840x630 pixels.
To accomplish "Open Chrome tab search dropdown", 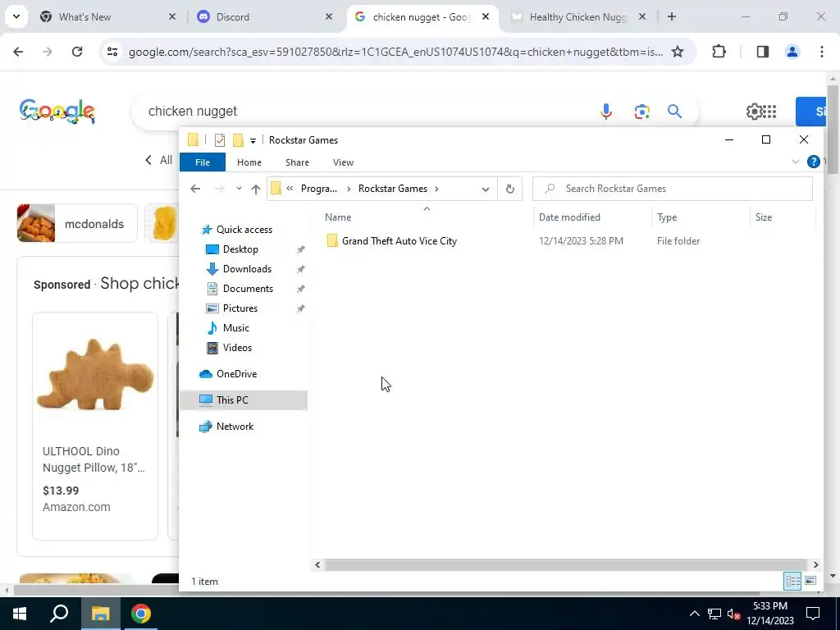I will [16, 16].
